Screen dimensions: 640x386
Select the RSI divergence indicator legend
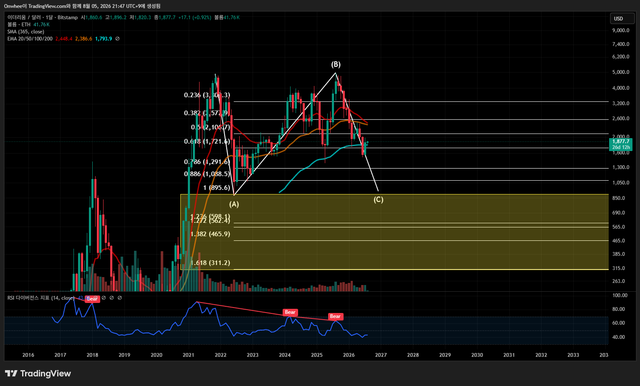point(41,298)
